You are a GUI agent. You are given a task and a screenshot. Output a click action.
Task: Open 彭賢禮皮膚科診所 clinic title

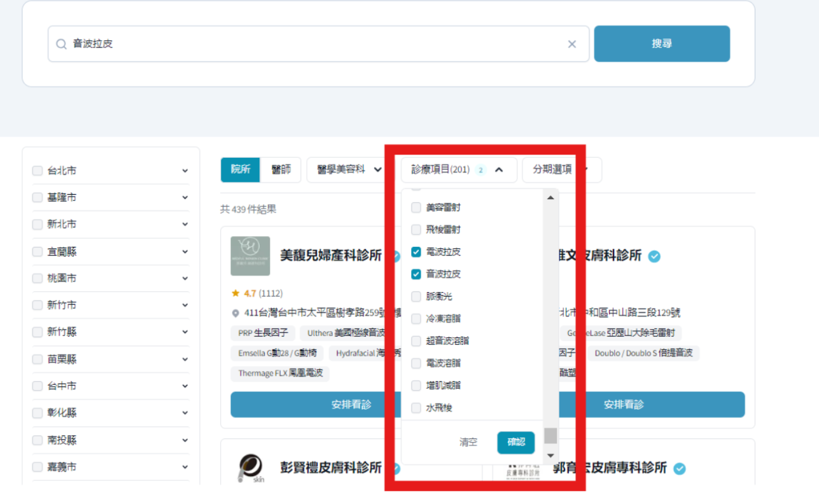[331, 468]
